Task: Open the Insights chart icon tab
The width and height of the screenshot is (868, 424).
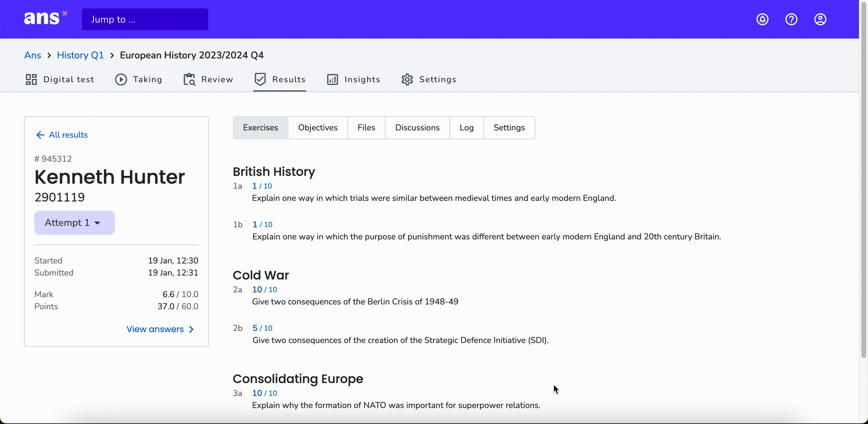Action: coord(332,79)
